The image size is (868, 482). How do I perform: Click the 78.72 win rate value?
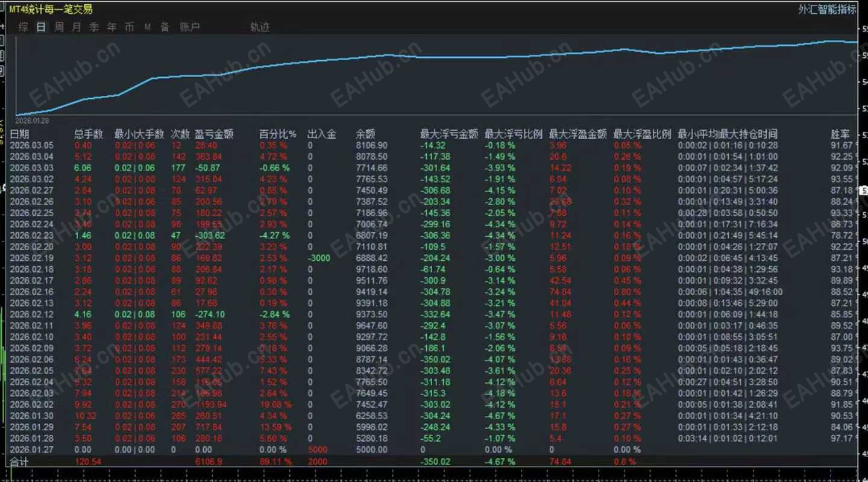(x=842, y=235)
